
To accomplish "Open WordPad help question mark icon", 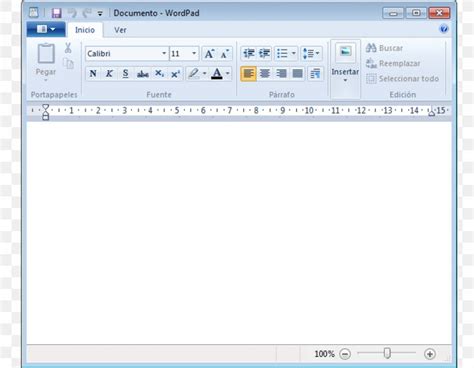I will (444, 29).
